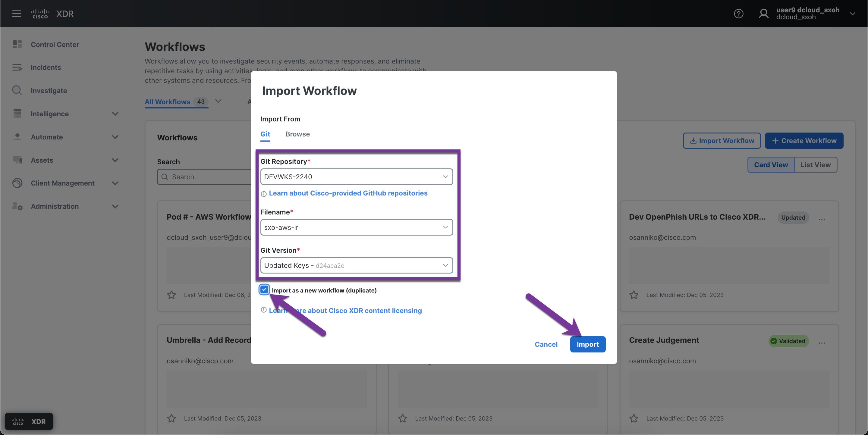The width and height of the screenshot is (868, 435).
Task: Go to Incidents page
Action: click(x=46, y=67)
